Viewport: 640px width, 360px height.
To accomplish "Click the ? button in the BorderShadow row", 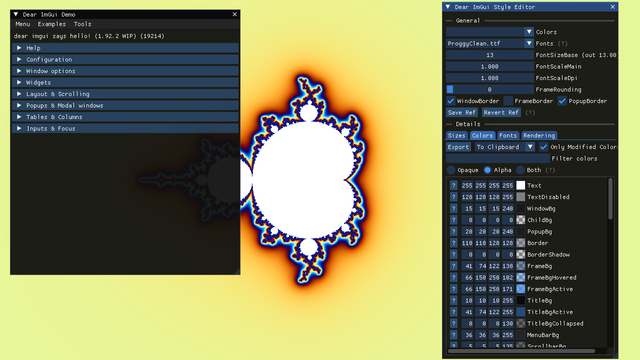I will [453, 254].
